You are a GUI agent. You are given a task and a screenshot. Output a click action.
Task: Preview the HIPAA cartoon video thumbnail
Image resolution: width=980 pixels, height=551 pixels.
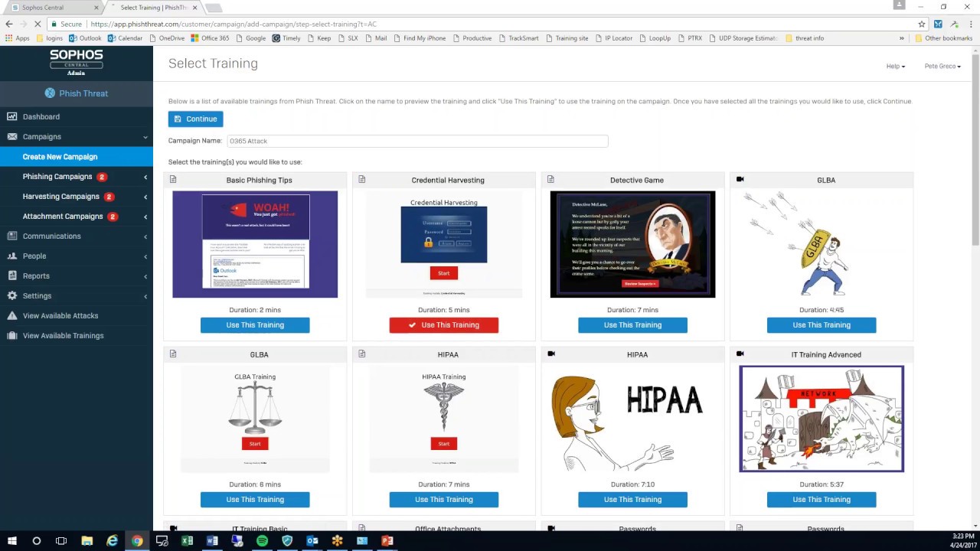point(632,419)
